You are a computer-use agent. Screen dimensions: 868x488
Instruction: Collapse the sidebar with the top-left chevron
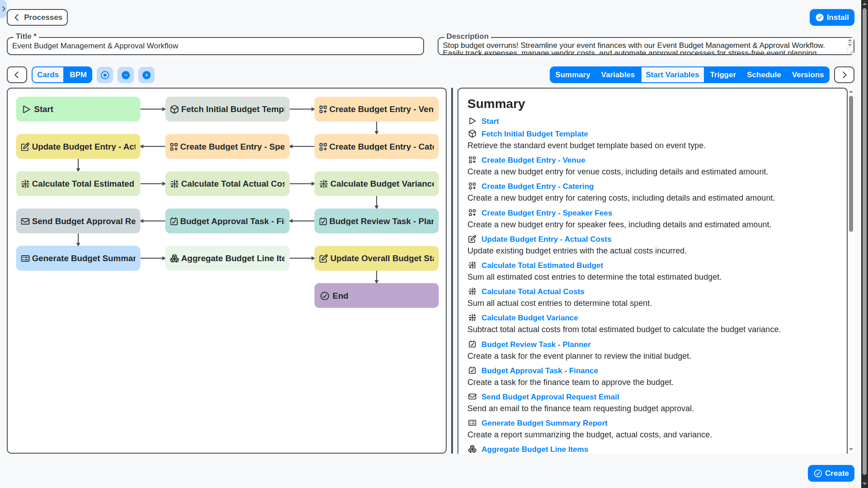pyautogui.click(x=4, y=9)
